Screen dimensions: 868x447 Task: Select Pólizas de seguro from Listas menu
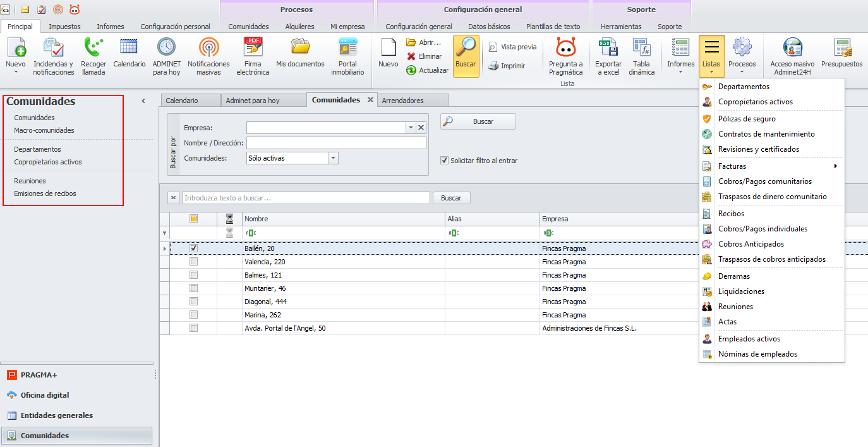pos(747,119)
